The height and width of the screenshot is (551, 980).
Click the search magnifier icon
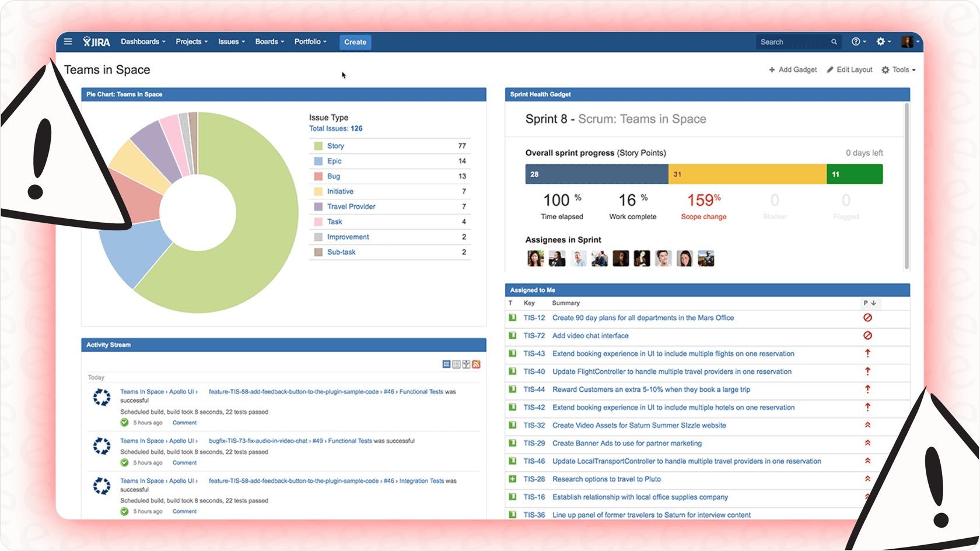(x=834, y=41)
